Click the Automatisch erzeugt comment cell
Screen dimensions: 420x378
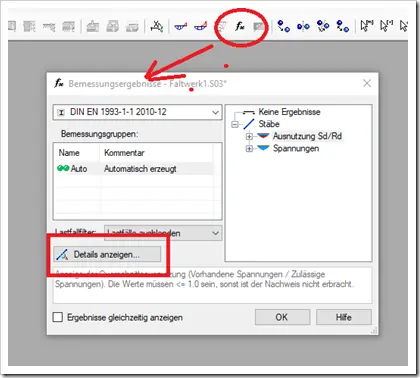(x=140, y=169)
